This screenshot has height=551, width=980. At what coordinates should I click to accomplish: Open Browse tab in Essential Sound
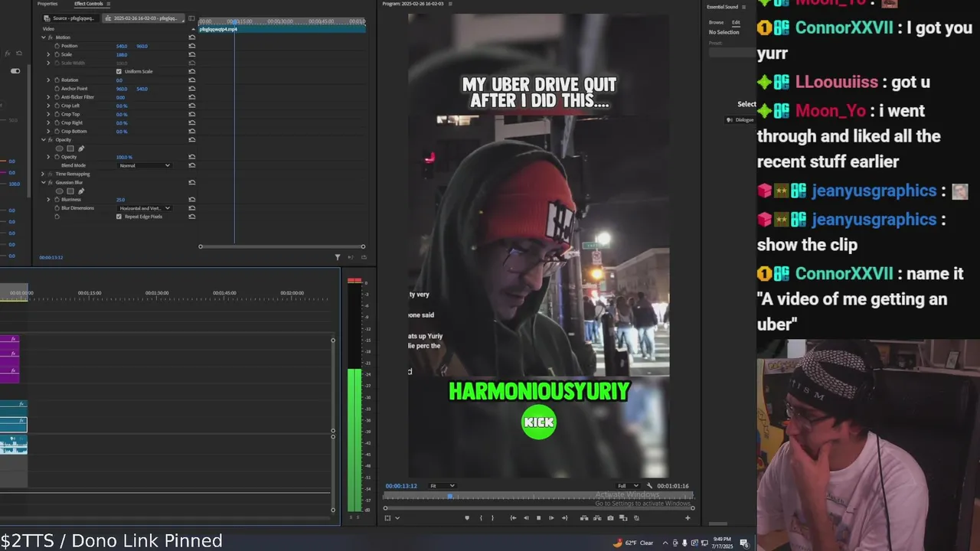click(x=716, y=22)
